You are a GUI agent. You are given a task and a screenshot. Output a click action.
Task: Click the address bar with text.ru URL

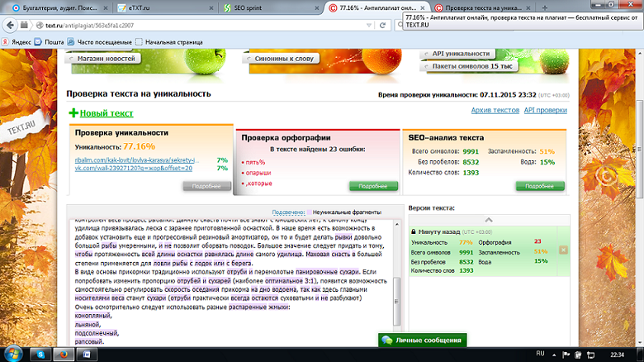coord(201,25)
